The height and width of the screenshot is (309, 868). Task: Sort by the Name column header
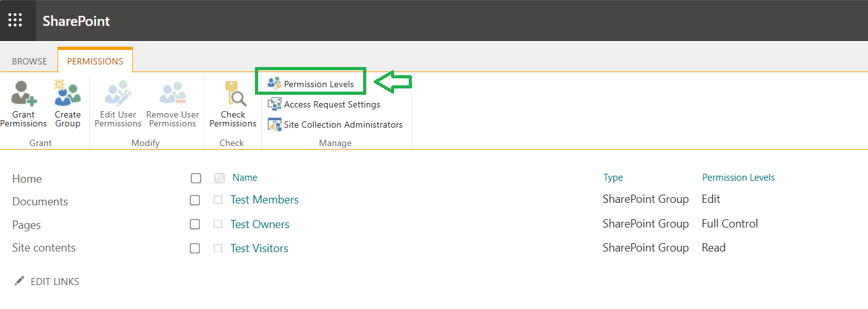click(245, 178)
